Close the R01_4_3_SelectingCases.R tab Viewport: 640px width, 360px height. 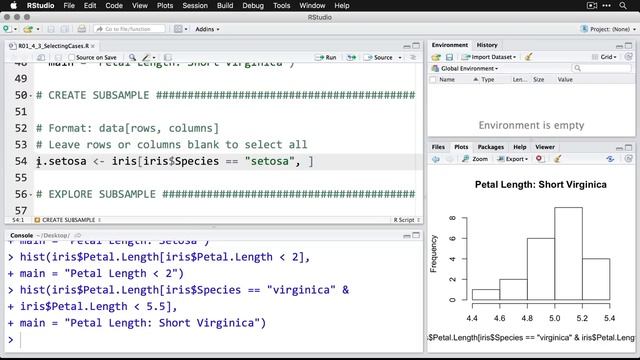93,46
